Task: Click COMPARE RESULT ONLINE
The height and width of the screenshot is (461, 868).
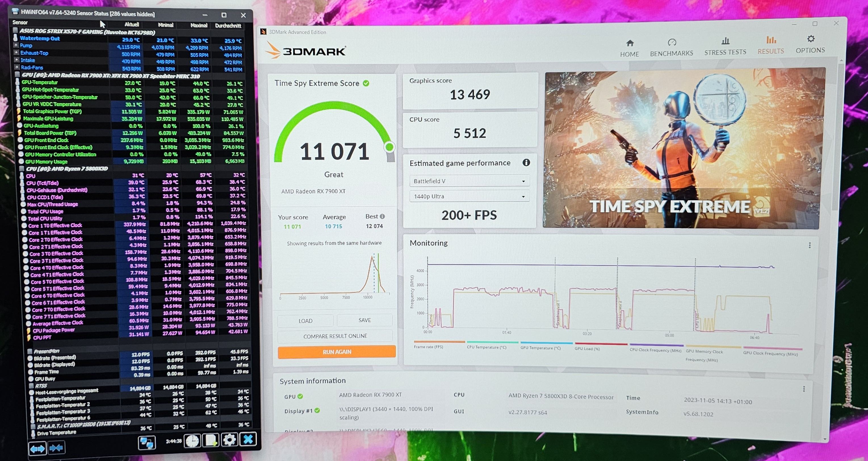Action: (335, 336)
